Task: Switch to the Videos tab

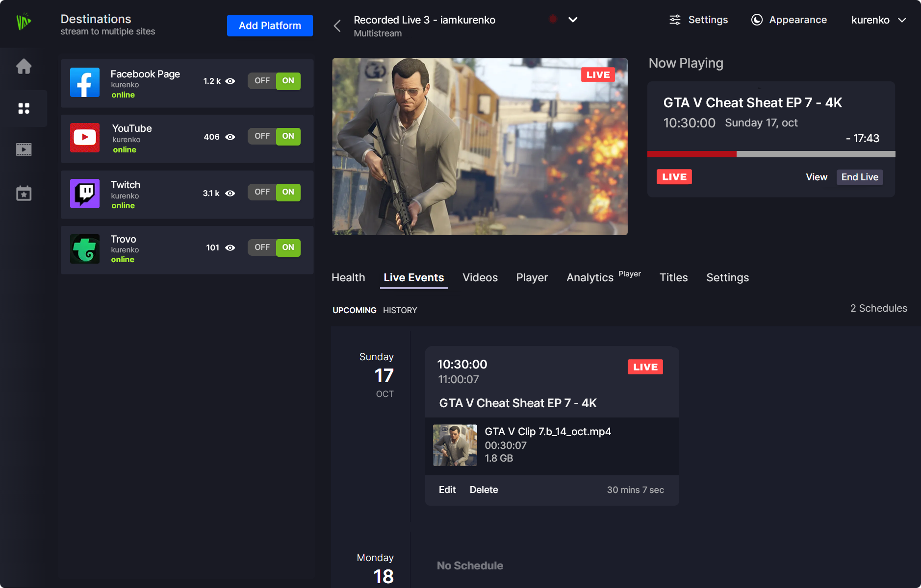Action: (480, 277)
